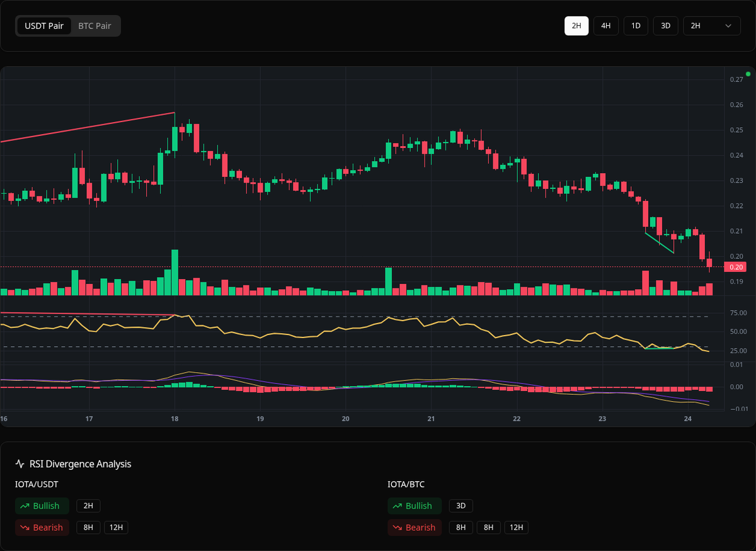Click the date 24 on the time axis
The width and height of the screenshot is (756, 551).
coord(687,419)
